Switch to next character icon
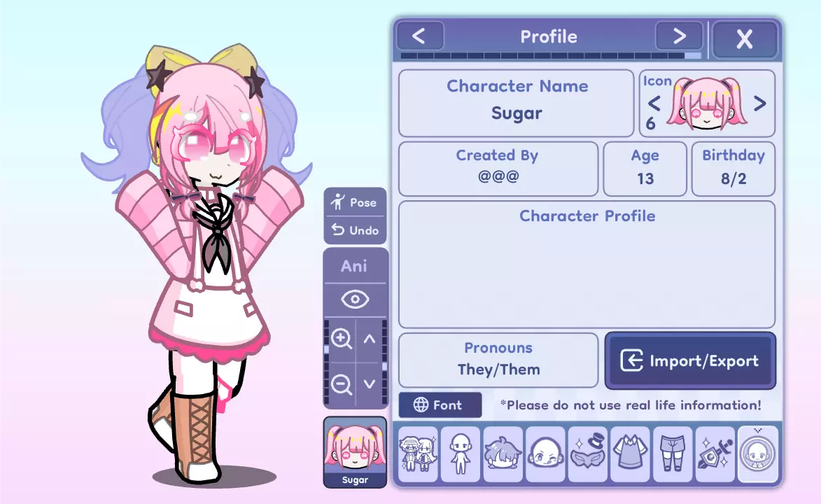821x504 pixels. pos(759,103)
